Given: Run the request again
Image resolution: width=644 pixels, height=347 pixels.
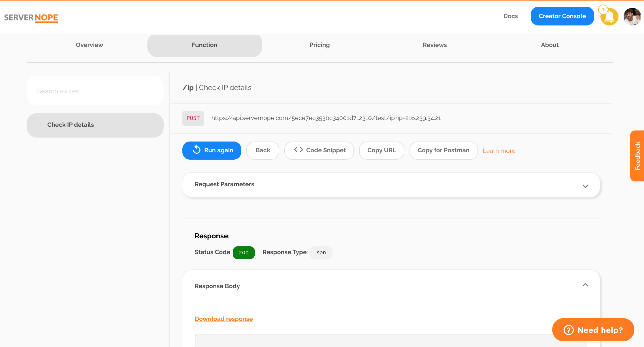Looking at the screenshot, I should click(212, 150).
